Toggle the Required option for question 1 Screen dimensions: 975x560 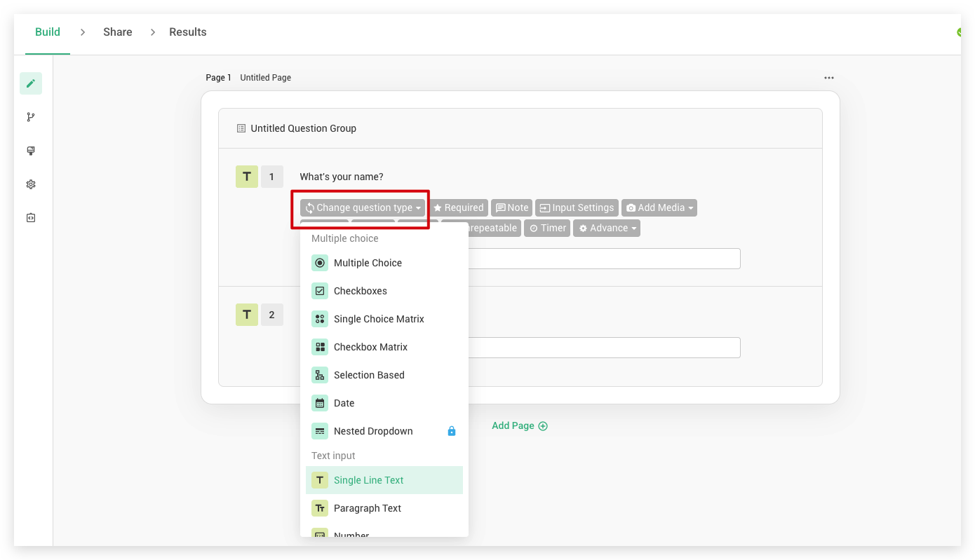(x=458, y=208)
